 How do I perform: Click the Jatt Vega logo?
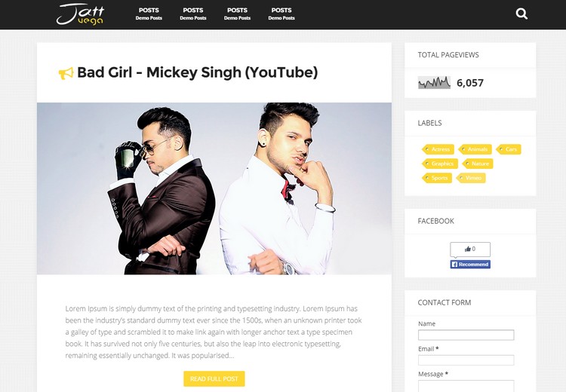pyautogui.click(x=81, y=14)
